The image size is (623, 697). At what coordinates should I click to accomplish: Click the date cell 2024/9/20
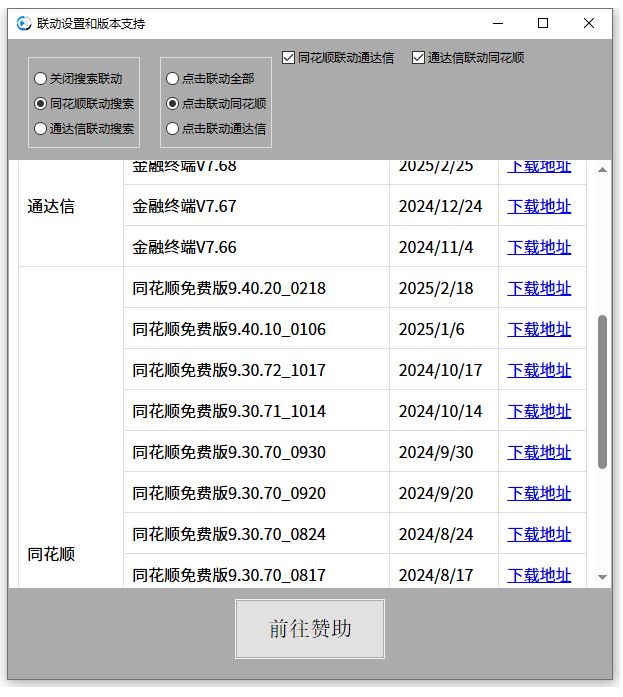tap(444, 493)
